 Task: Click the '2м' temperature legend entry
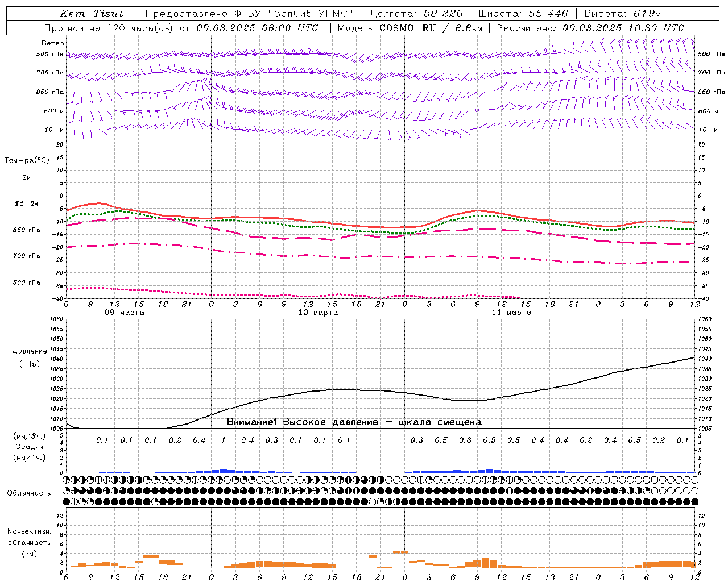pyautogui.click(x=27, y=178)
